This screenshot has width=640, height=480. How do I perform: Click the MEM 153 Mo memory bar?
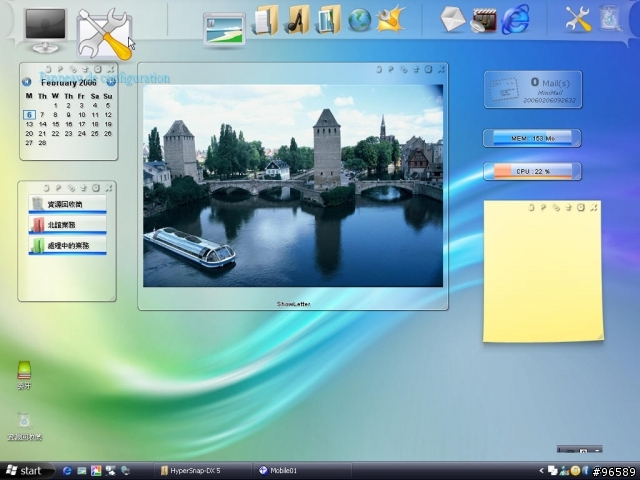(532, 138)
